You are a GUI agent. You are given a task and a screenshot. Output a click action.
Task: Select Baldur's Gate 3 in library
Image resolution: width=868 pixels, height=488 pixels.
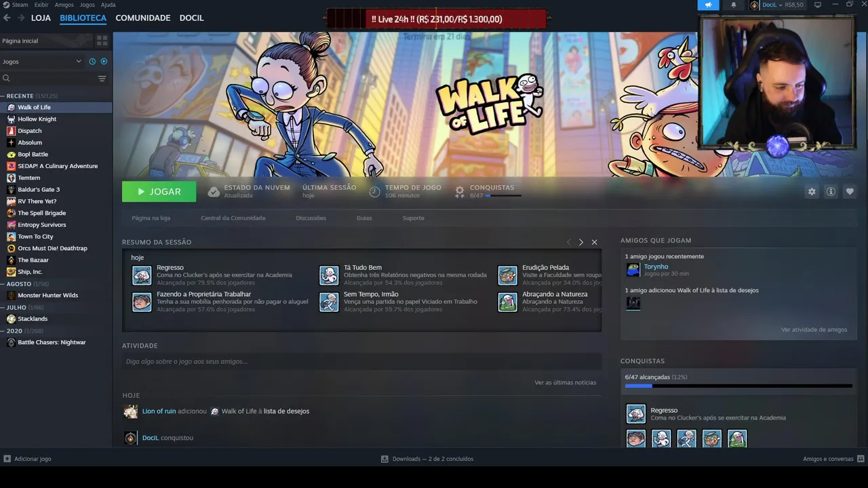tap(56, 190)
